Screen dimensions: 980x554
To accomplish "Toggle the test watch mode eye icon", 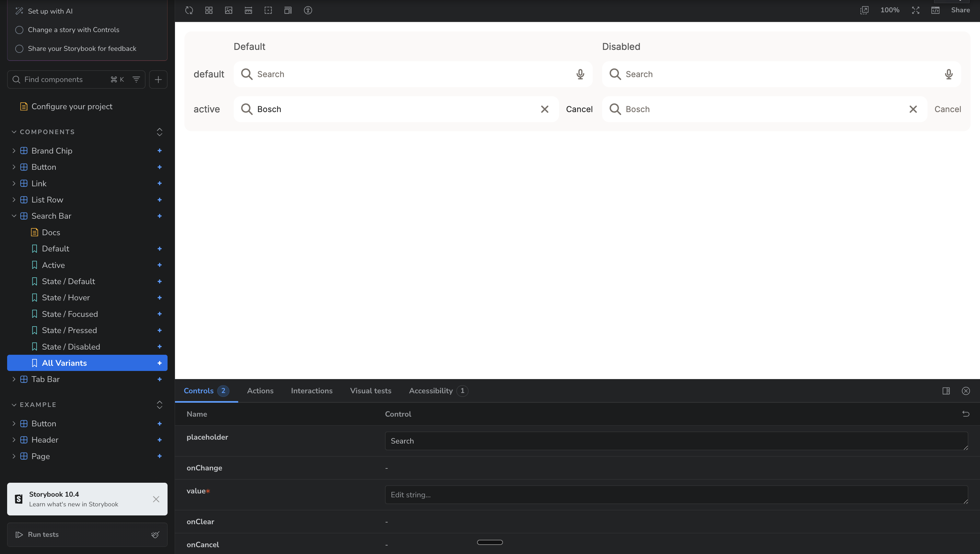I will point(155,535).
